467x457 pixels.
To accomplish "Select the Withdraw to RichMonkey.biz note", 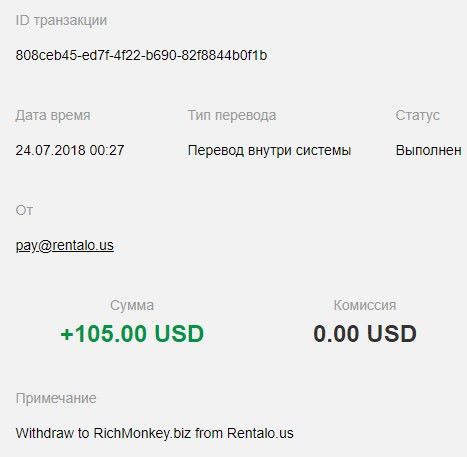I will point(155,433).
